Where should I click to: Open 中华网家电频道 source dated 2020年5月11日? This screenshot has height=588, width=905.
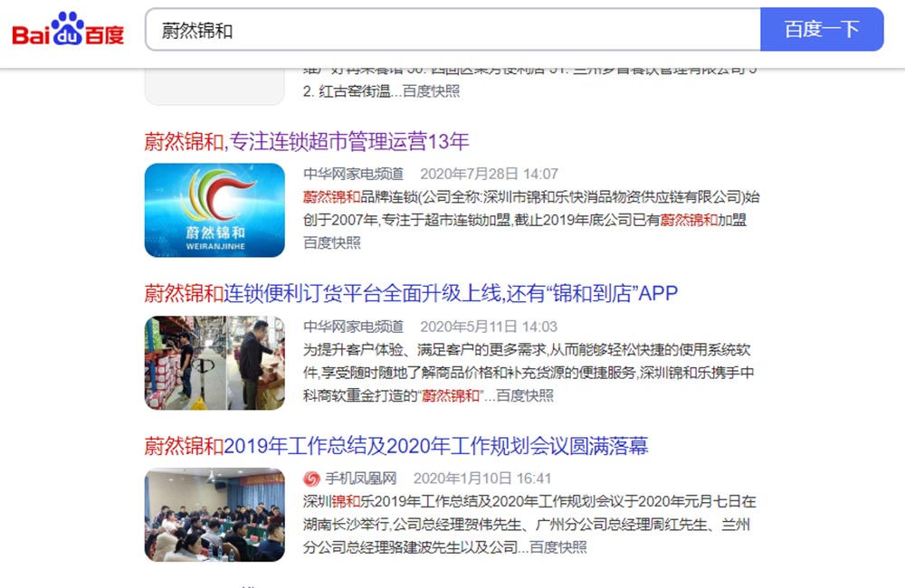[353, 327]
